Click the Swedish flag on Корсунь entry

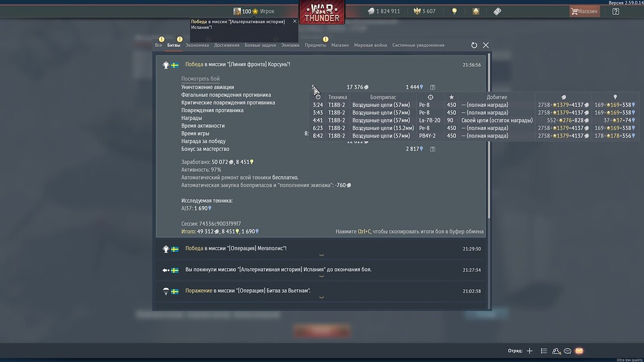pyautogui.click(x=175, y=65)
